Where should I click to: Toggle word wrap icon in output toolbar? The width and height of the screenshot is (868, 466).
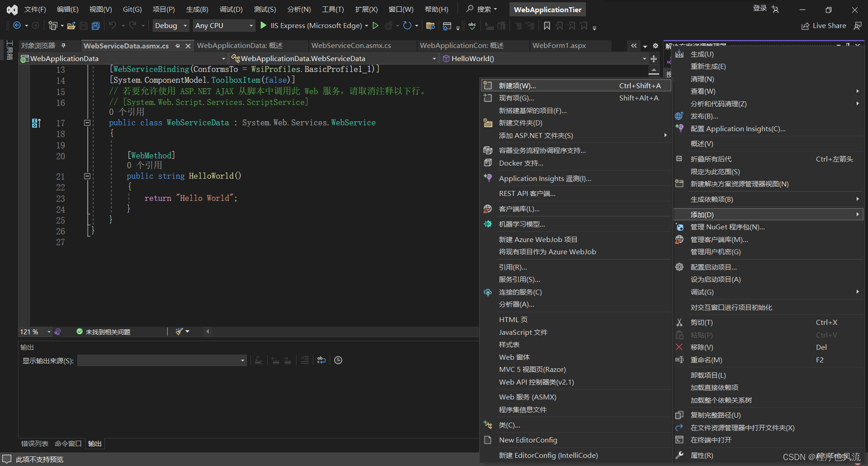(x=321, y=360)
